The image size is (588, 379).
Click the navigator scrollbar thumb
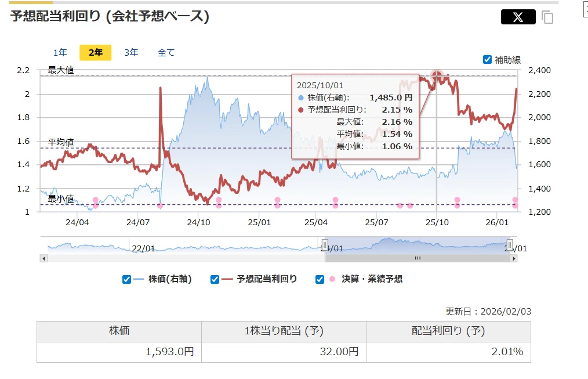(x=418, y=258)
